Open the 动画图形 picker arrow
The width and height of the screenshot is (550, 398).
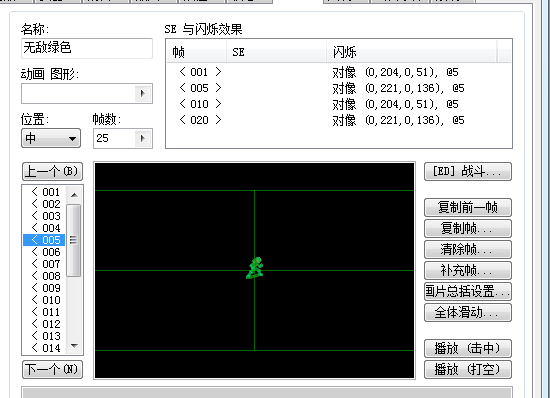(143, 93)
